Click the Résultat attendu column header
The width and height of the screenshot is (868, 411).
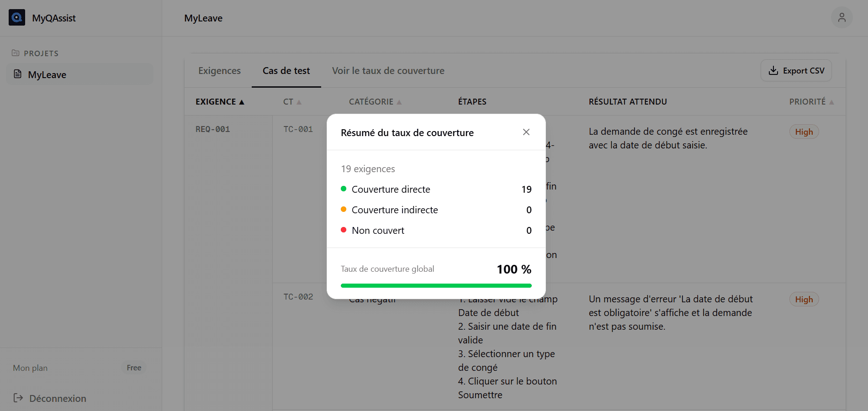pyautogui.click(x=628, y=102)
